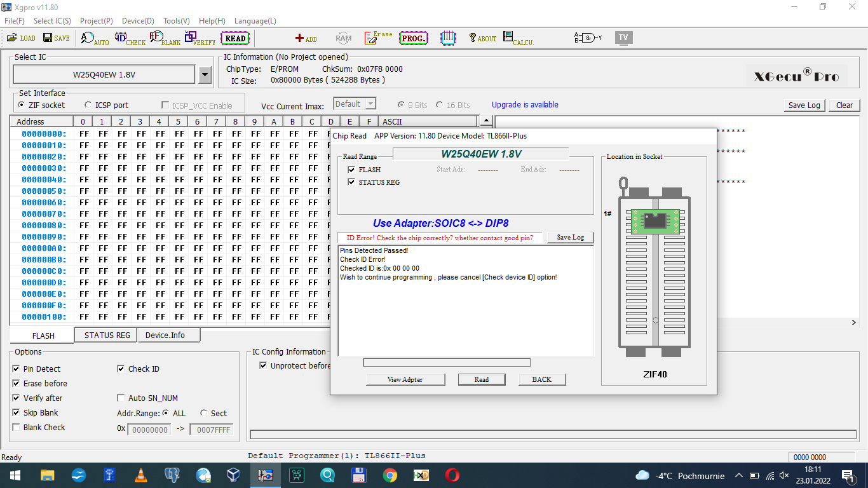Enable the Blank Check checkbox

click(x=16, y=427)
